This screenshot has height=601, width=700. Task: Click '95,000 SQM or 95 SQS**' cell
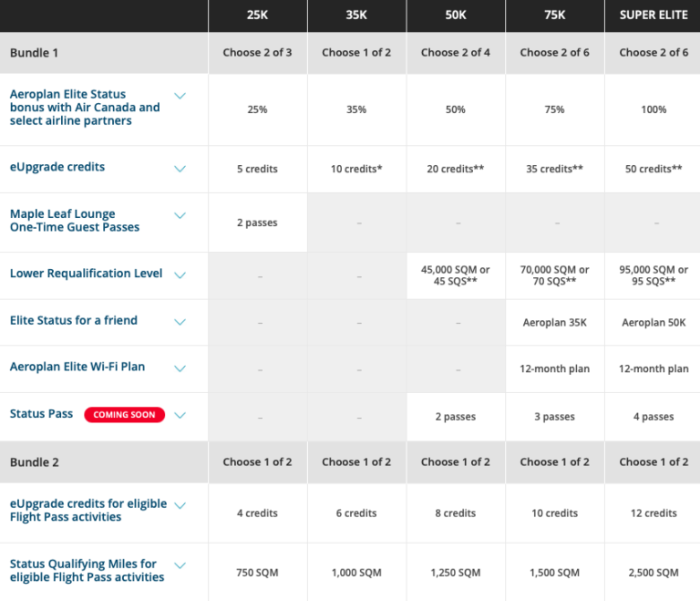654,275
